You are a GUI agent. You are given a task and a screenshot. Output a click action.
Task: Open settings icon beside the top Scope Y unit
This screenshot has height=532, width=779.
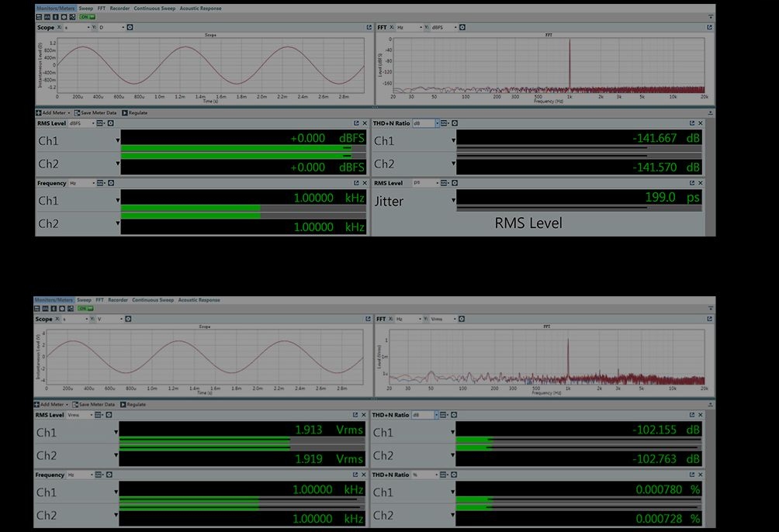(130, 27)
